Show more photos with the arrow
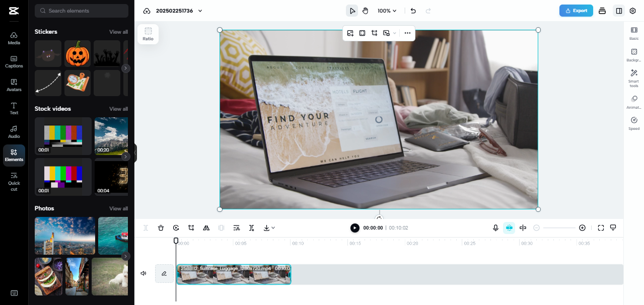The width and height of the screenshot is (644, 305). [x=126, y=256]
